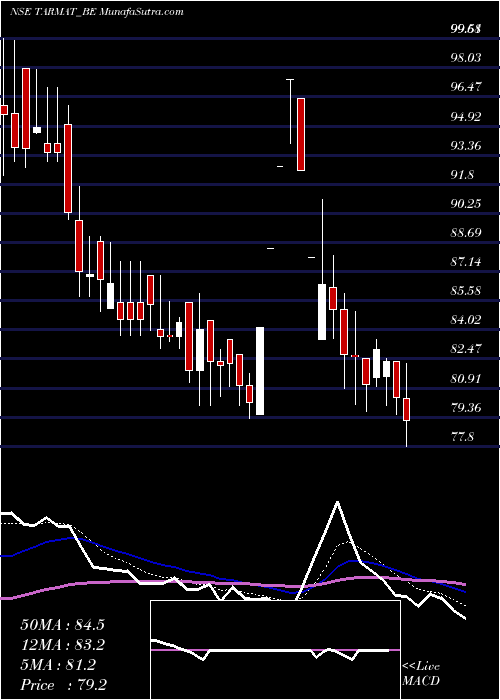The width and height of the screenshot is (500, 700).
Task: Click the 5MA : 81.2 value
Action: [x=58, y=665]
